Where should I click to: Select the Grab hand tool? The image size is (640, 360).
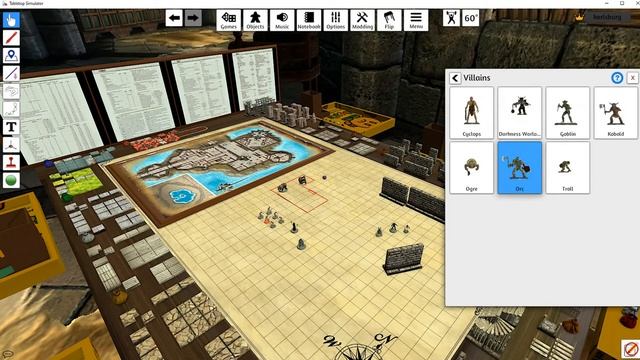pyautogui.click(x=11, y=20)
